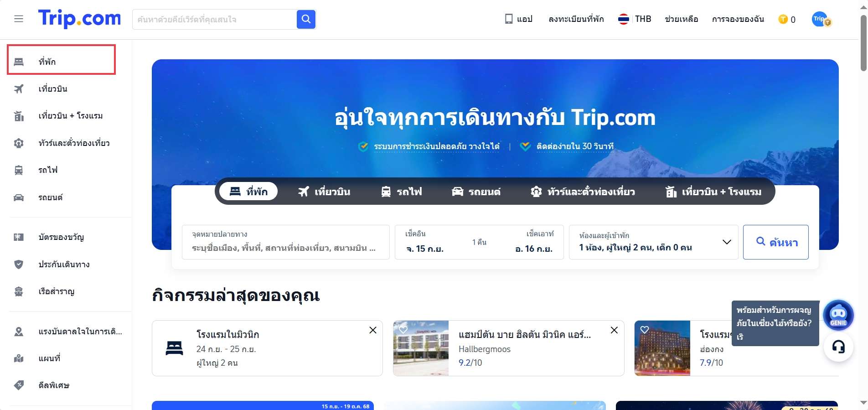
Task: Open the Trip Coins counter icon
Action: point(783,19)
